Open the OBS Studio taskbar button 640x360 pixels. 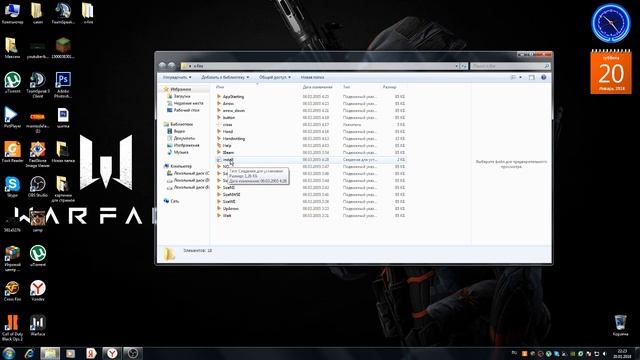pos(132,353)
